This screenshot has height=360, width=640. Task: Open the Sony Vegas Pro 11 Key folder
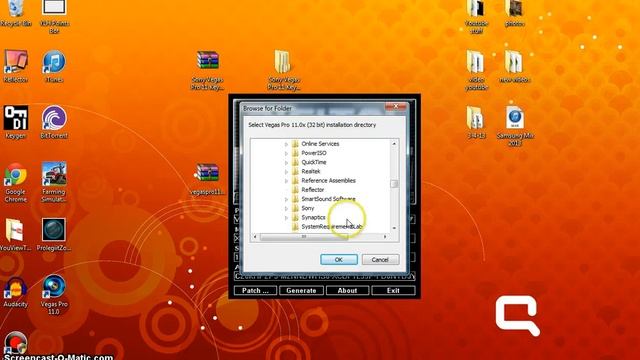click(x=284, y=70)
